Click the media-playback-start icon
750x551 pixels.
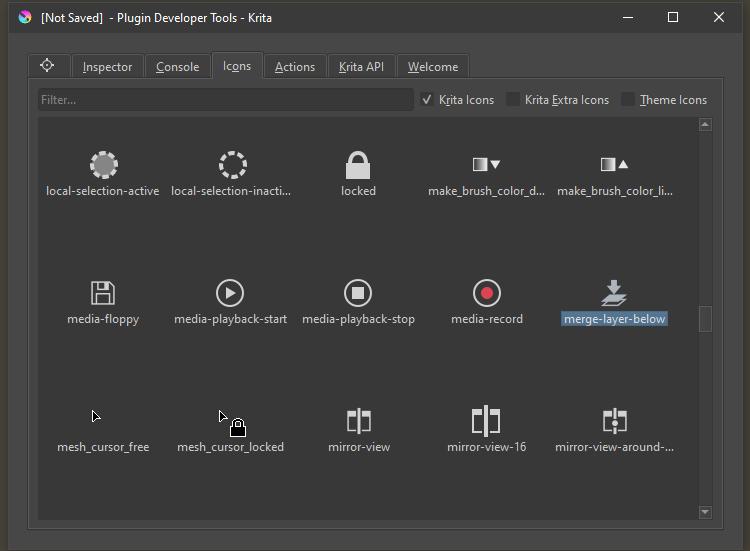click(x=230, y=293)
